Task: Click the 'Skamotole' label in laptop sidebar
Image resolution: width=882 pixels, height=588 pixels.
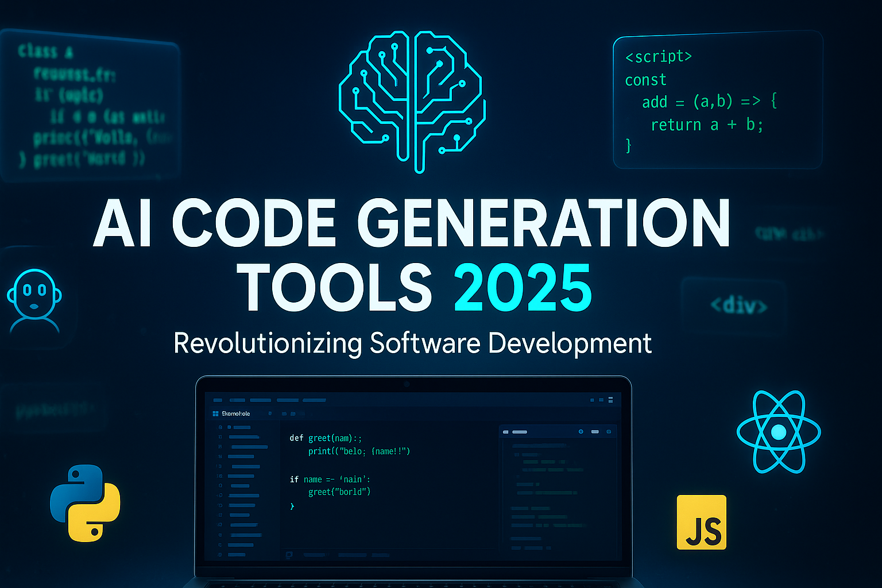Action: (235, 413)
